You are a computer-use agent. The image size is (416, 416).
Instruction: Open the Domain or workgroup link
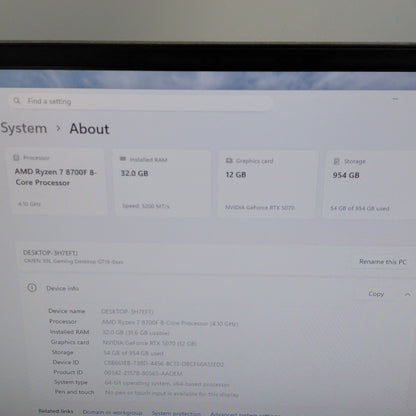tap(112, 412)
